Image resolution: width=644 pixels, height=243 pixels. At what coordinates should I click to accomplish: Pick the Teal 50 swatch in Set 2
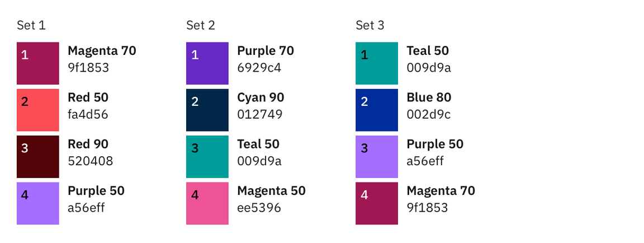click(x=207, y=157)
